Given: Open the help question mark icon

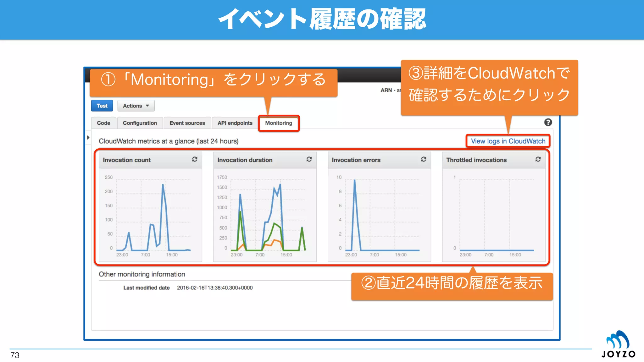Looking at the screenshot, I should click(x=548, y=122).
